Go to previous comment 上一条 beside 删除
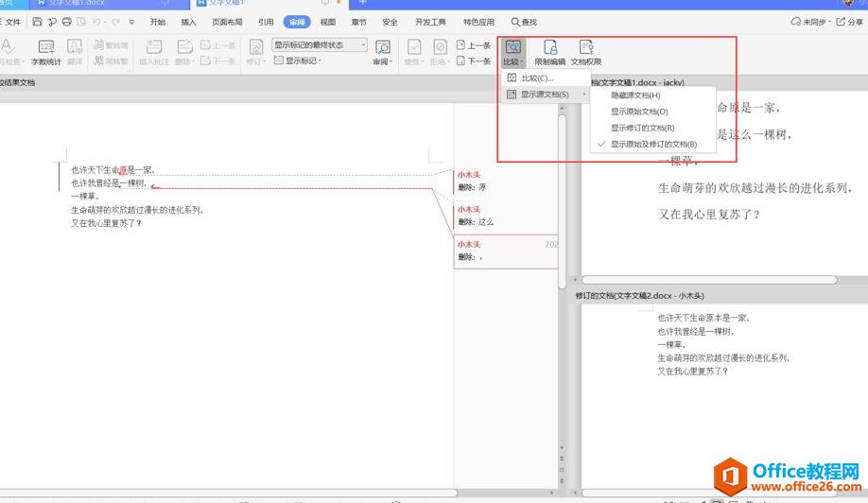Screen dimensions: 868x503 click(x=217, y=44)
